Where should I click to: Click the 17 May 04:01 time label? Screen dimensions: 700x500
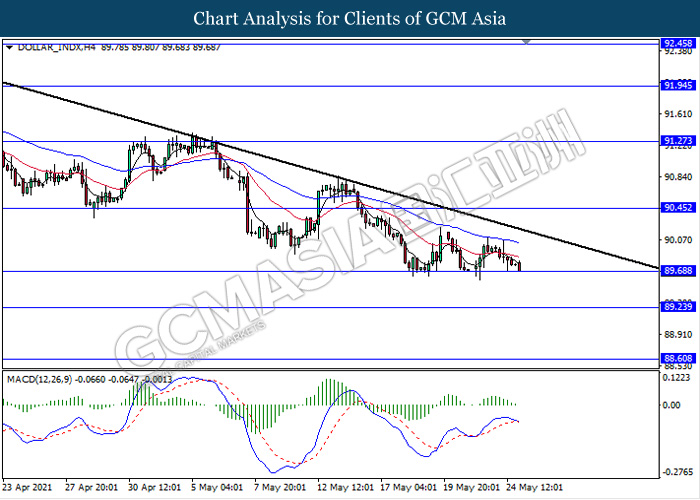(x=407, y=487)
